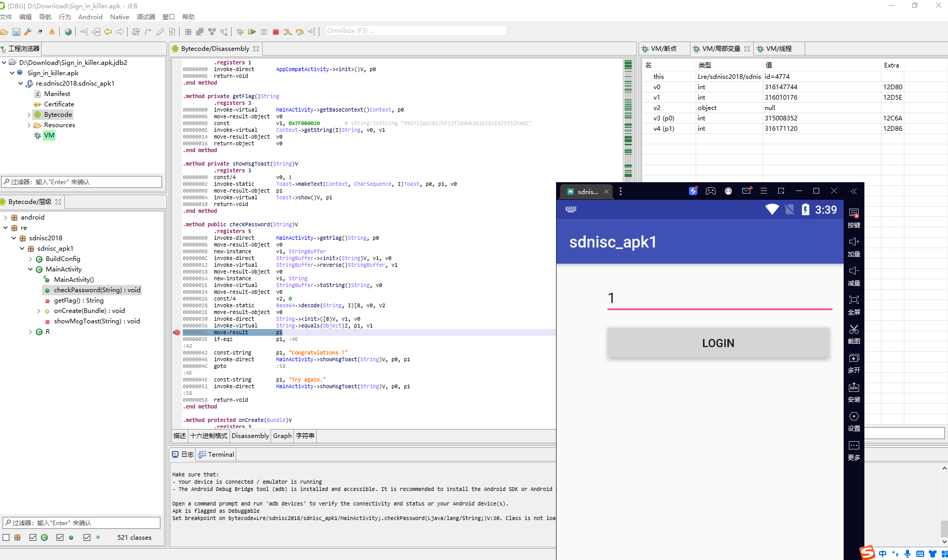The image size is (948, 560).
Task: Resume debugger execution with green run icon
Action: coord(252,32)
